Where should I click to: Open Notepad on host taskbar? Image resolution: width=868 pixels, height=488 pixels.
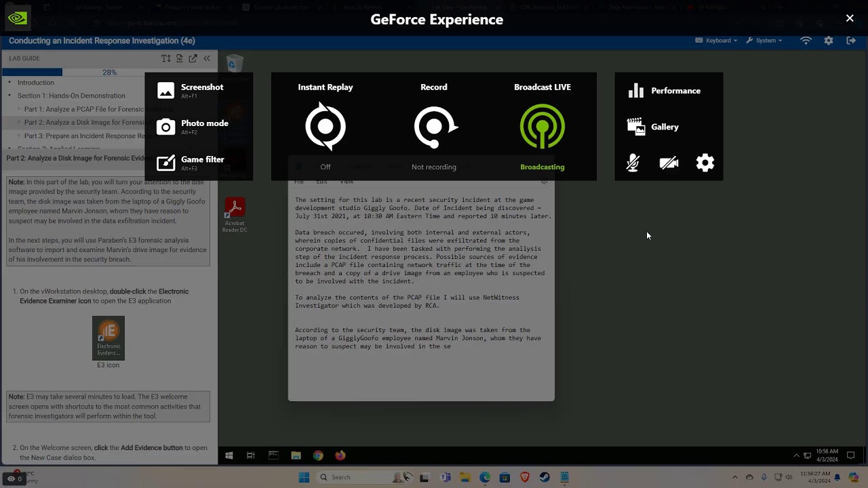(x=564, y=477)
